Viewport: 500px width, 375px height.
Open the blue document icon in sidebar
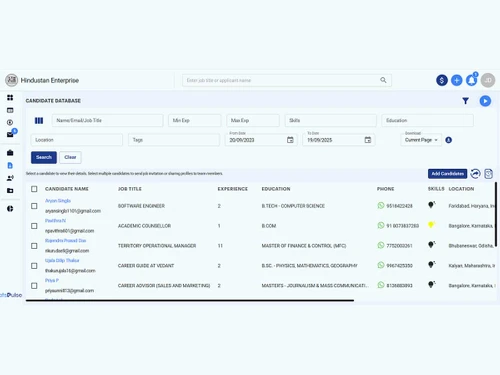10,165
